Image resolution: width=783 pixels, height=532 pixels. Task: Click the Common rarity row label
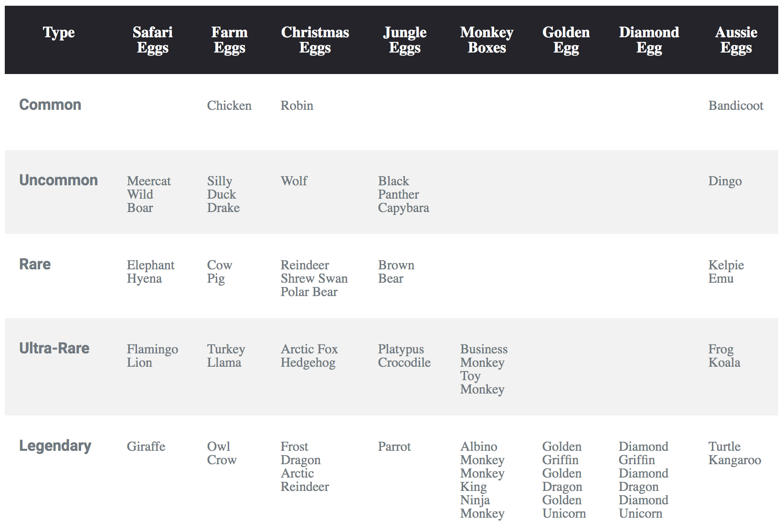[50, 105]
